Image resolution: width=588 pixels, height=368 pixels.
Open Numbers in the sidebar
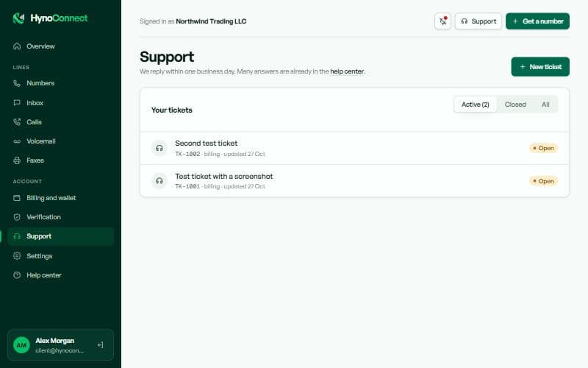pos(61,83)
